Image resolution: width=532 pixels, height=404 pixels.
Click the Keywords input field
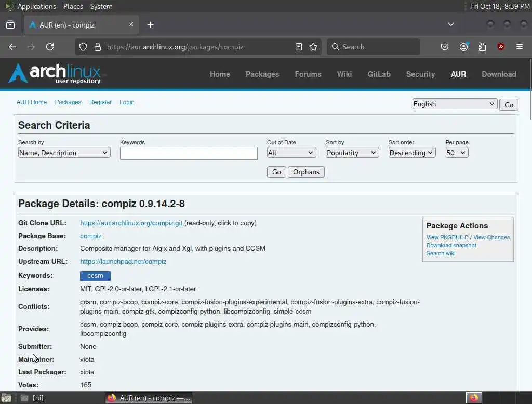click(189, 153)
